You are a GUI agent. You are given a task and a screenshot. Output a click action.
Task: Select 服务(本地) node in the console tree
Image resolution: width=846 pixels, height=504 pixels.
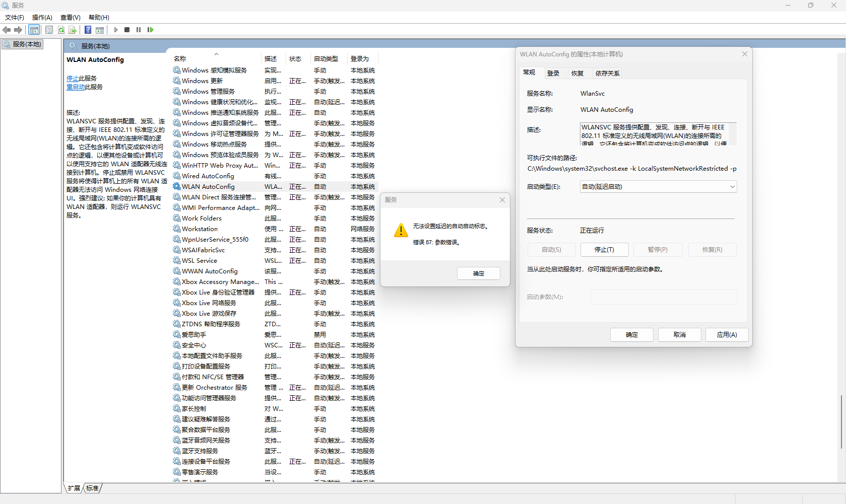[x=23, y=44]
